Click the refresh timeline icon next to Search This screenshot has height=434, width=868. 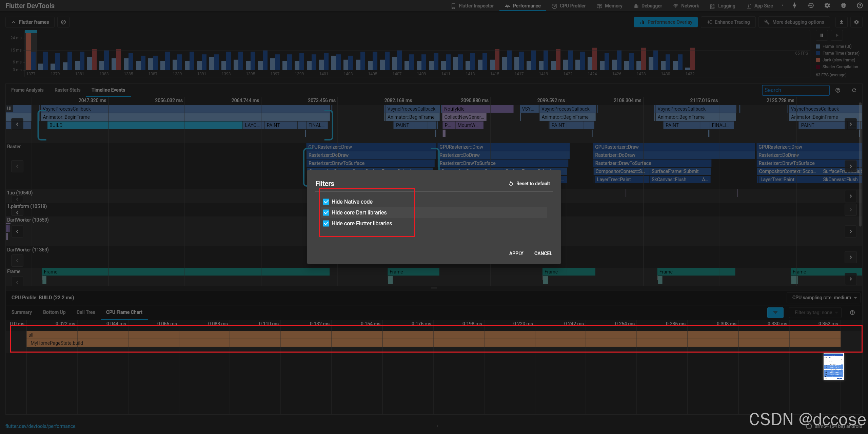tap(854, 90)
